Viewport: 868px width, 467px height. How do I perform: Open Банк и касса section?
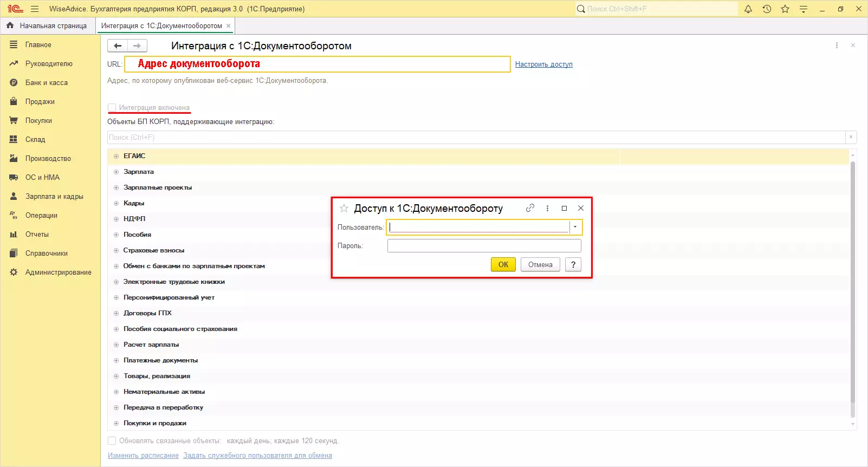coord(47,83)
